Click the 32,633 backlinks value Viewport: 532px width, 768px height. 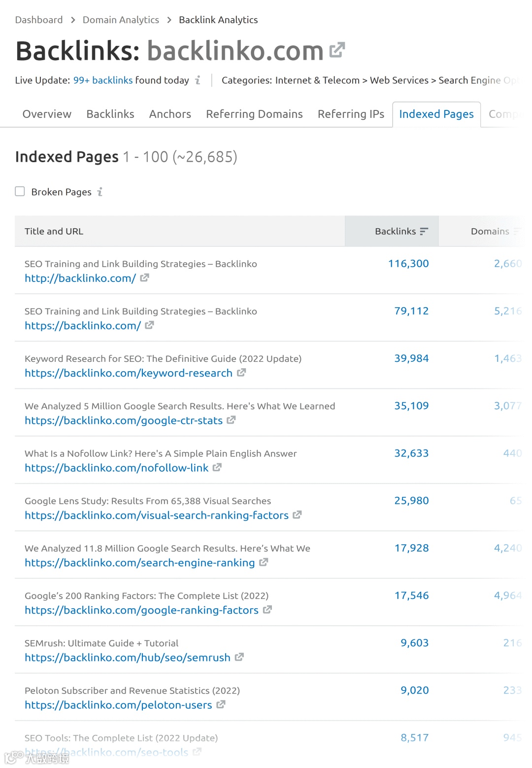(411, 453)
